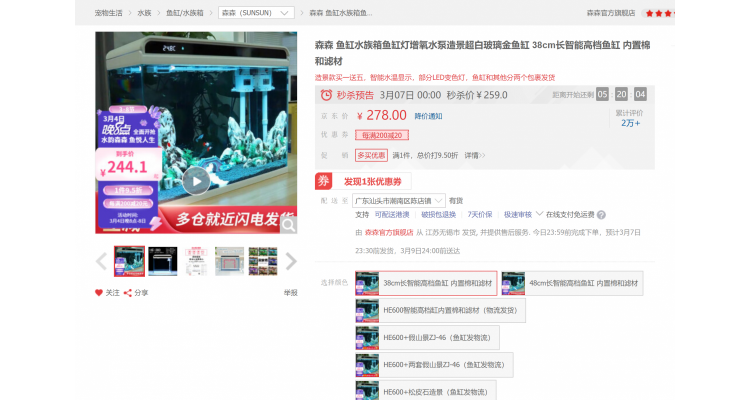Click the help question-mark icon near 在线支付免运费

[601, 215]
